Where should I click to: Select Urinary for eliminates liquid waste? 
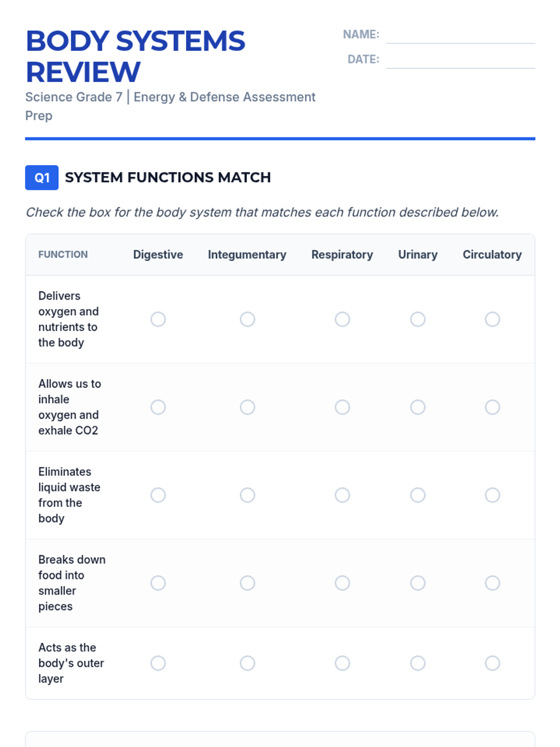[x=418, y=495]
